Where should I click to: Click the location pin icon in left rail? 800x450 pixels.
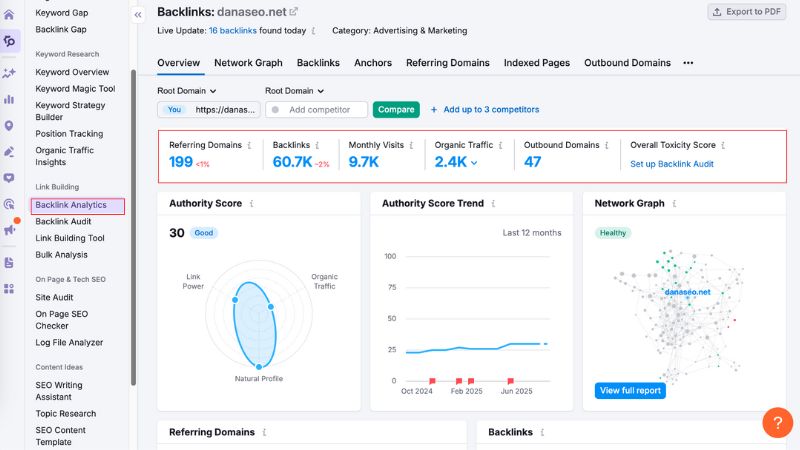[x=9, y=126]
